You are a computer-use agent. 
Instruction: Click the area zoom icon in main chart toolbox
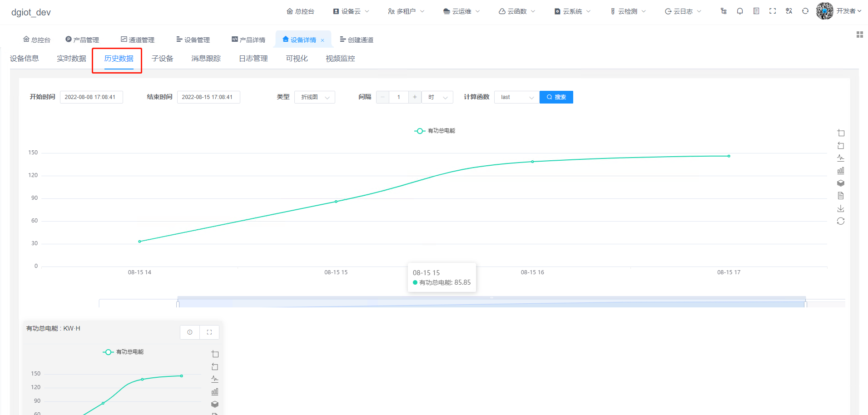(841, 133)
